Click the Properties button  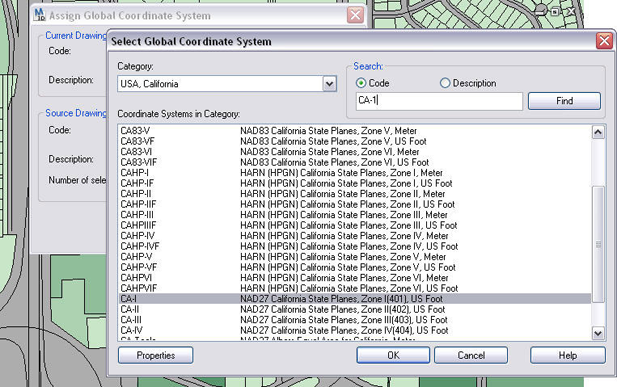155,356
